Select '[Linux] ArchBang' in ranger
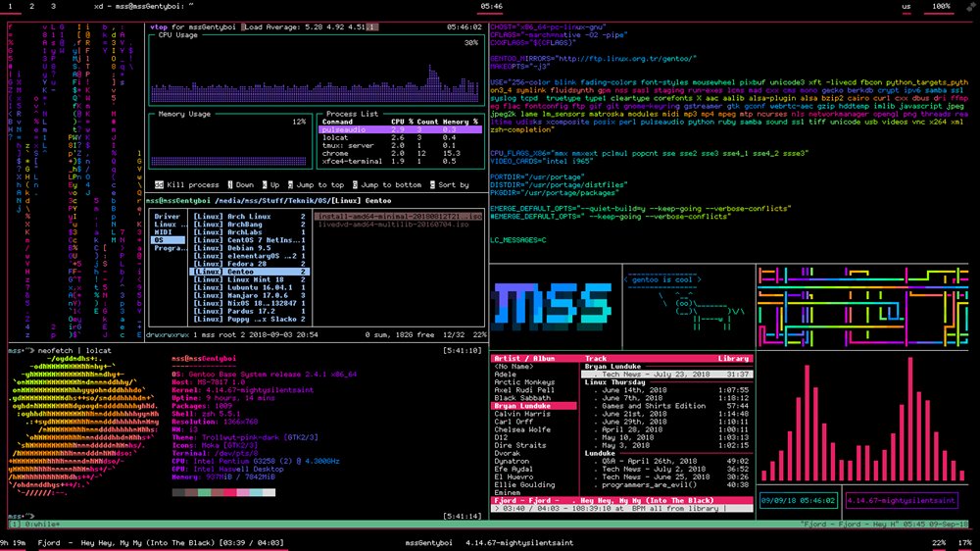 tap(249, 225)
